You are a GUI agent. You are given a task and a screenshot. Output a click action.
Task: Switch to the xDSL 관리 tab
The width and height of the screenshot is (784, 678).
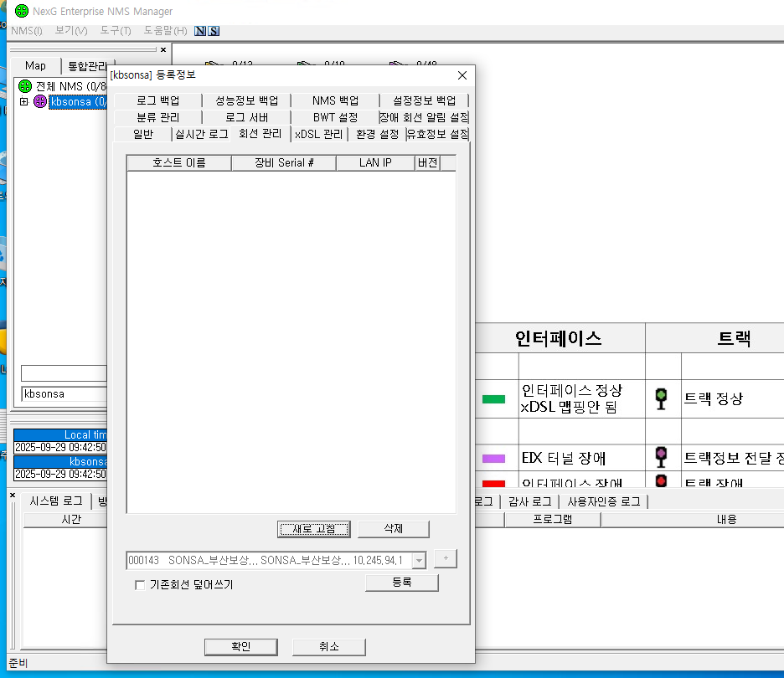click(318, 134)
